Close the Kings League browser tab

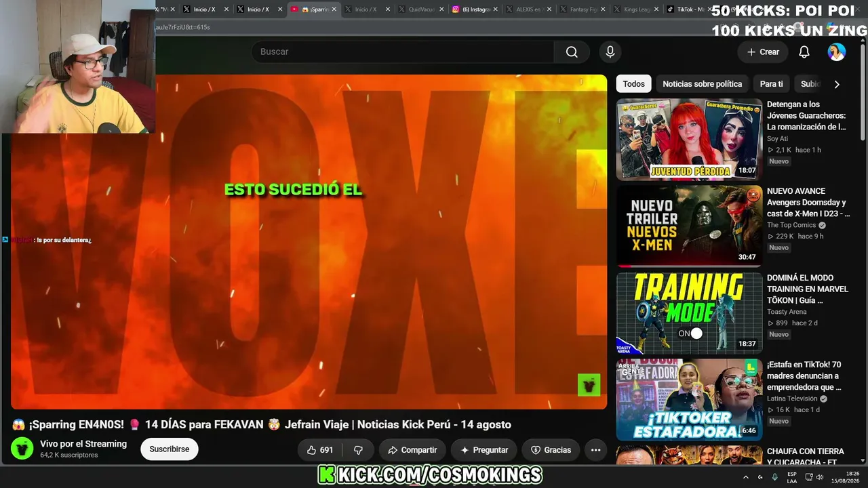(656, 9)
